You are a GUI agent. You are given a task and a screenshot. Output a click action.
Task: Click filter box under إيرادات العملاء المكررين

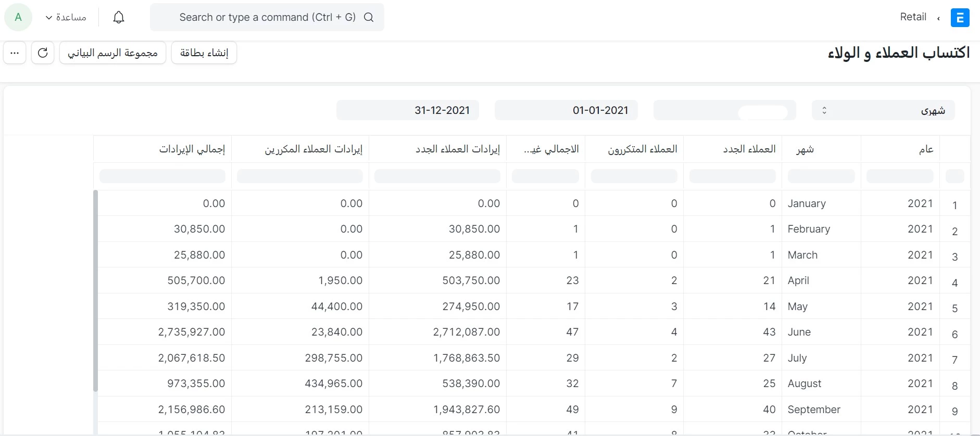pos(300,176)
